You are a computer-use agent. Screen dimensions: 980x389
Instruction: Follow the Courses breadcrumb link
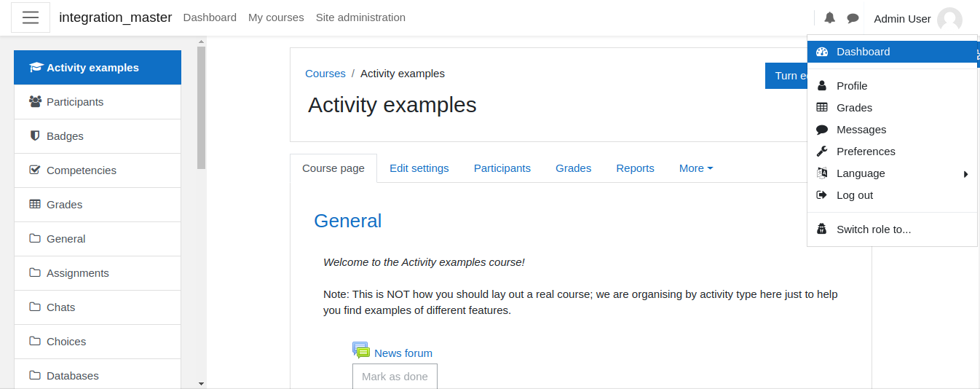[x=325, y=74]
